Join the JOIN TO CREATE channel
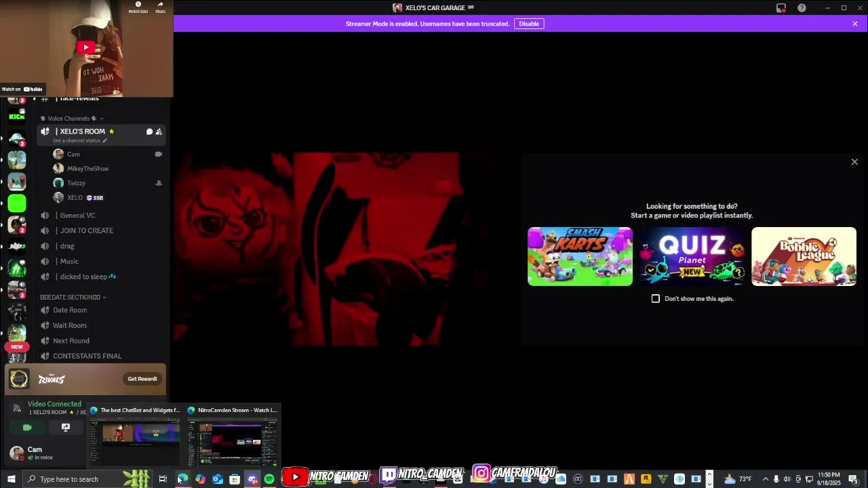The height and width of the screenshot is (488, 868). coord(102,230)
